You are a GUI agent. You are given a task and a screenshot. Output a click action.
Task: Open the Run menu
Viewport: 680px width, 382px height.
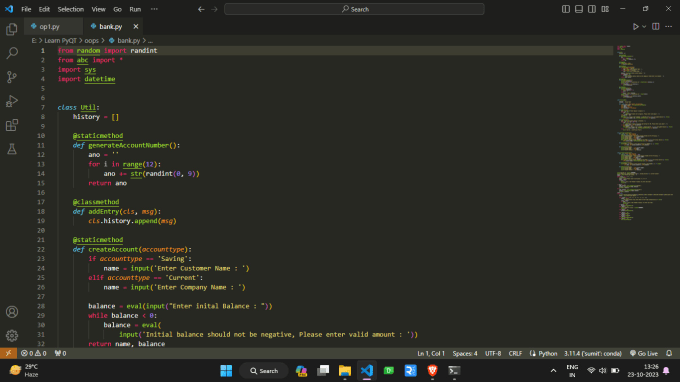pos(135,9)
